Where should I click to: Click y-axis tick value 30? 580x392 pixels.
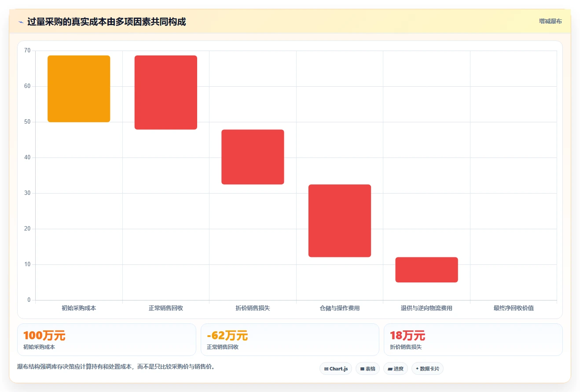(x=27, y=193)
